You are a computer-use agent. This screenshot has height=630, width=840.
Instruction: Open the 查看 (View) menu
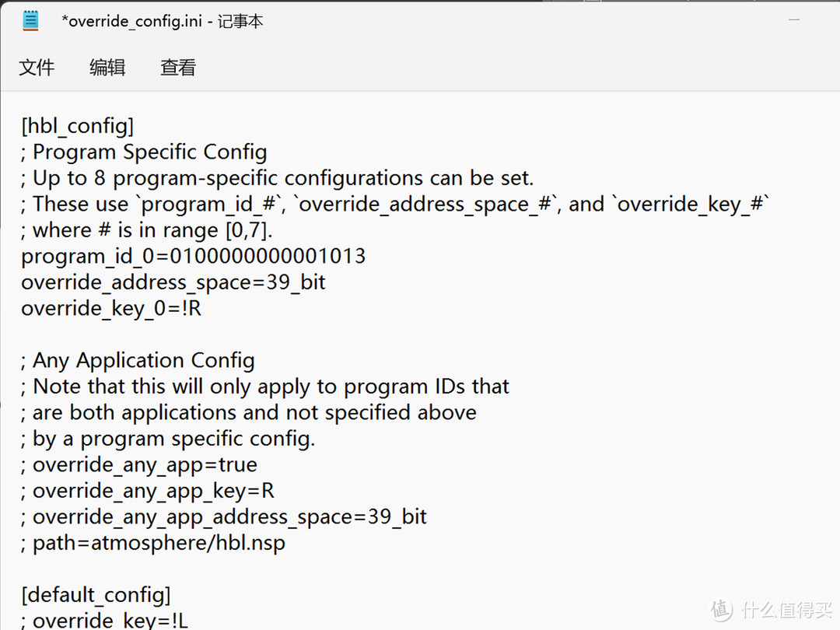[178, 68]
